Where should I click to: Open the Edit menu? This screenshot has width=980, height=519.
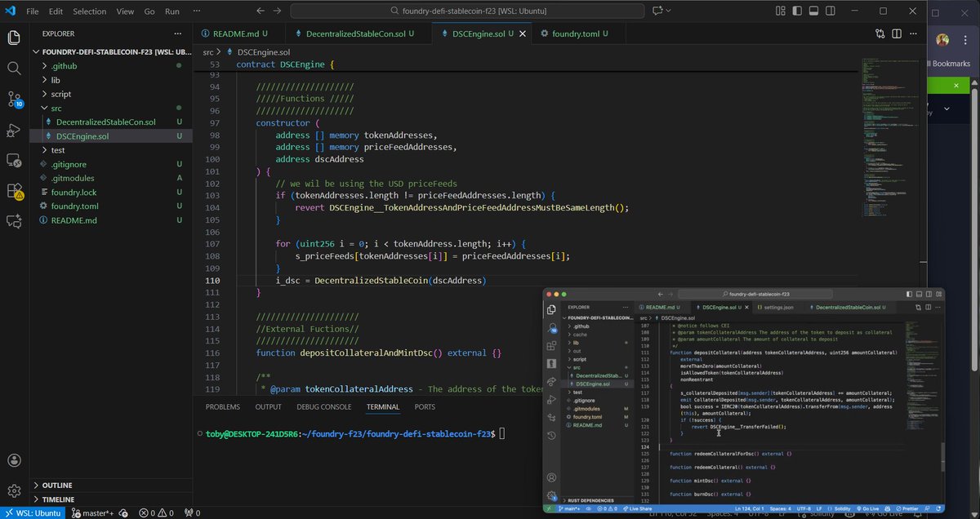pos(56,11)
